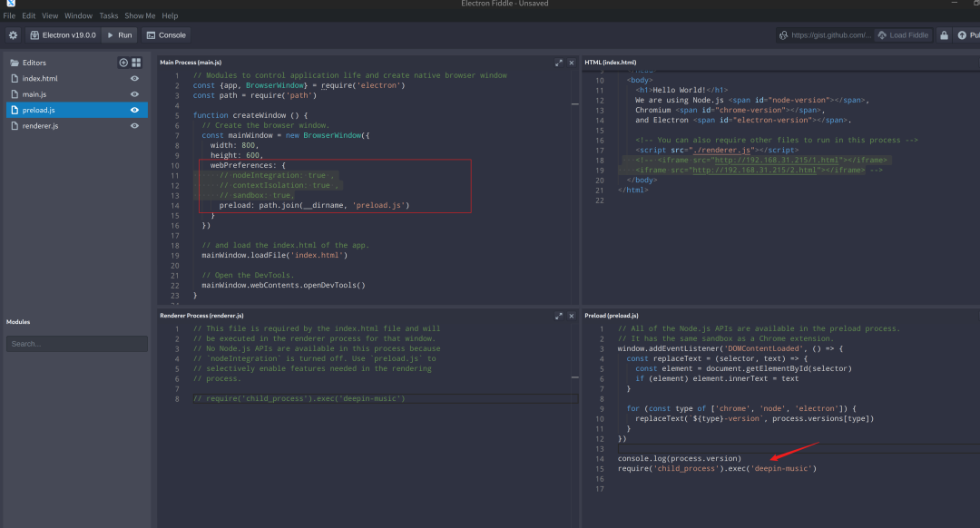Image resolution: width=980 pixels, height=528 pixels.
Task: Click the add new editor file icon
Action: [x=123, y=63]
